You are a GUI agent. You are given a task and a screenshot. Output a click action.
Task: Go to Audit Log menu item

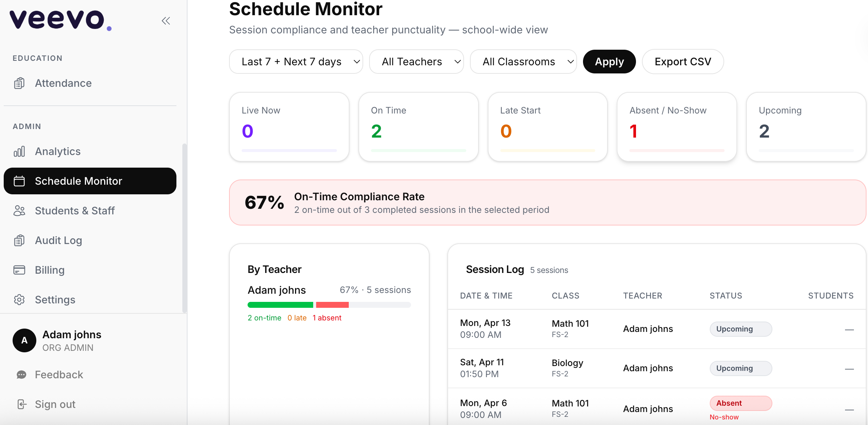coord(59,240)
